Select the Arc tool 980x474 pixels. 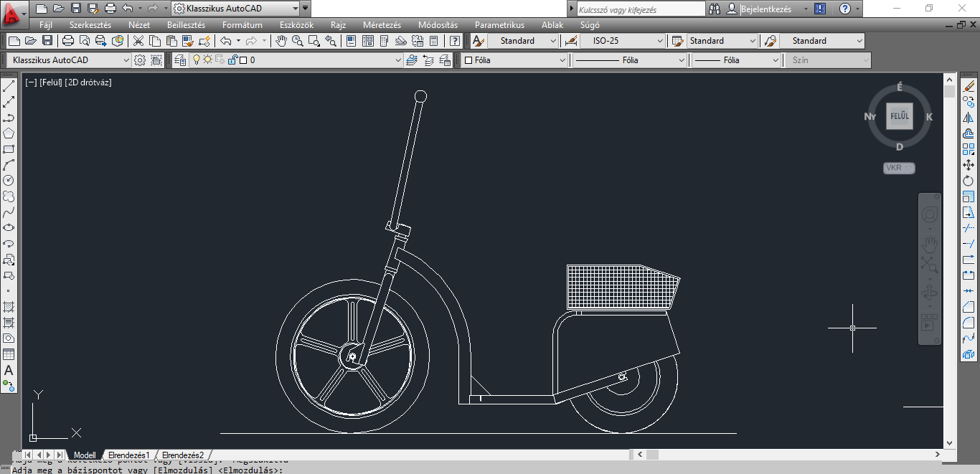point(9,165)
